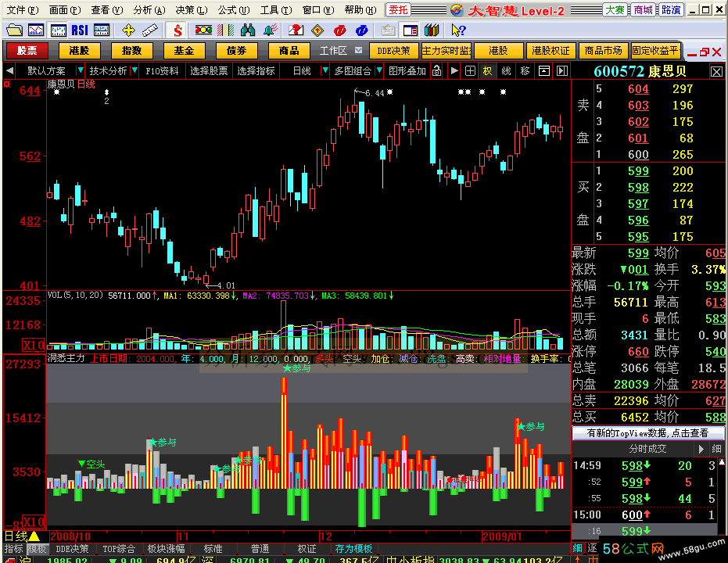Switch to the TOP综合 bottom tab
The image size is (728, 563).
click(119, 549)
